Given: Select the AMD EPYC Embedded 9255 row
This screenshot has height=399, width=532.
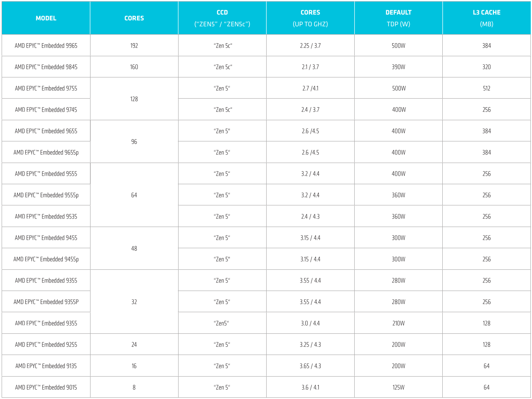Looking at the screenshot, I should click(266, 344).
